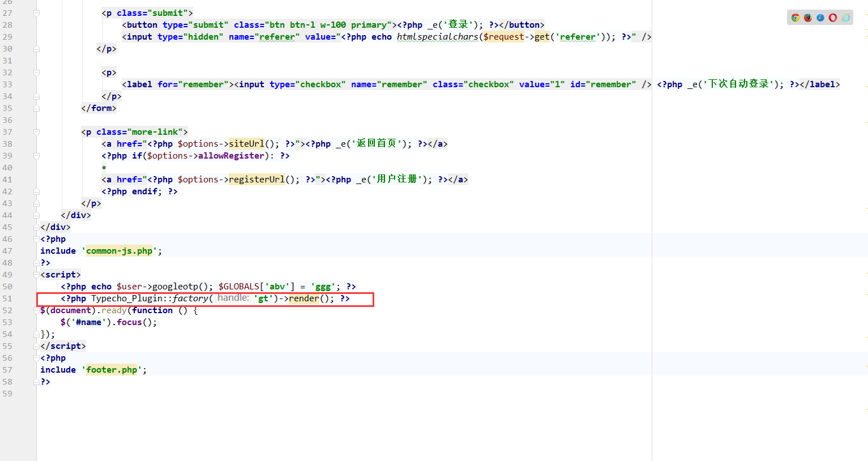
Task: Click the include keyword on line 57
Action: coord(58,370)
